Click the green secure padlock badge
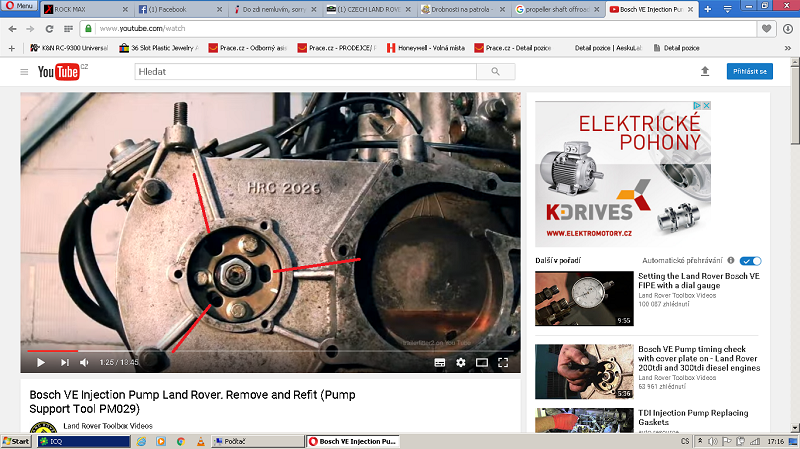The width and height of the screenshot is (800, 449). pos(88,29)
